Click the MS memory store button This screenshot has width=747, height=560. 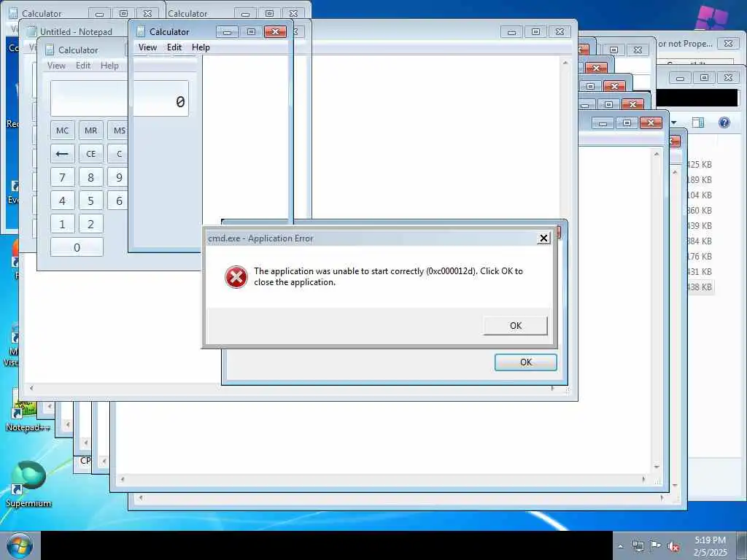click(x=117, y=131)
